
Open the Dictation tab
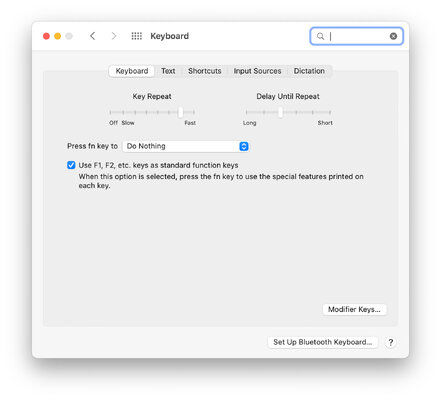point(309,71)
